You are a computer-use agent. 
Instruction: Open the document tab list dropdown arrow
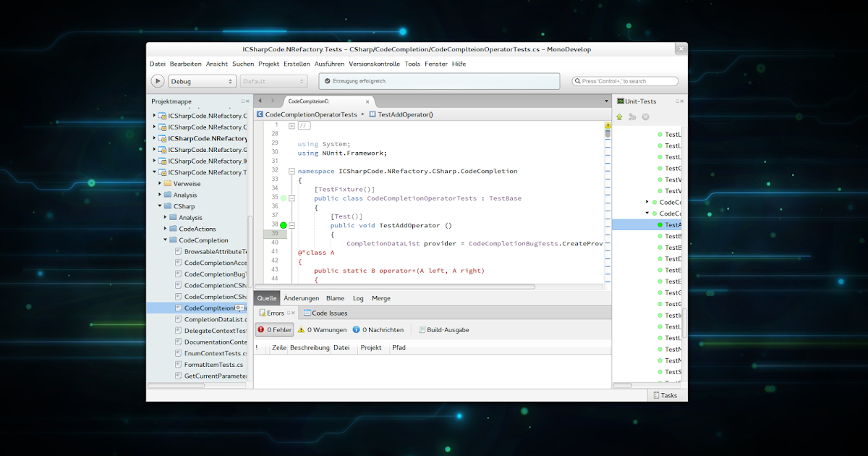click(x=605, y=101)
